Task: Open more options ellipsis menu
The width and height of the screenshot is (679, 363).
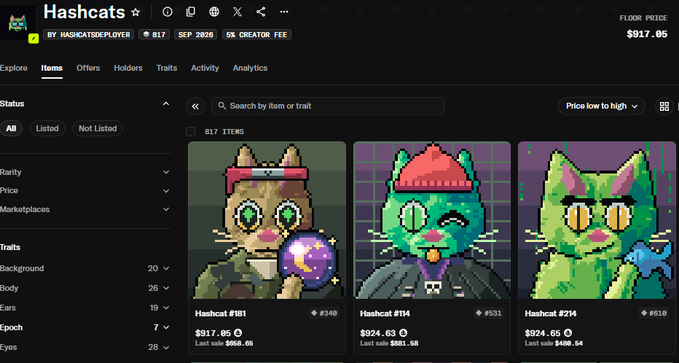Action: pyautogui.click(x=284, y=12)
